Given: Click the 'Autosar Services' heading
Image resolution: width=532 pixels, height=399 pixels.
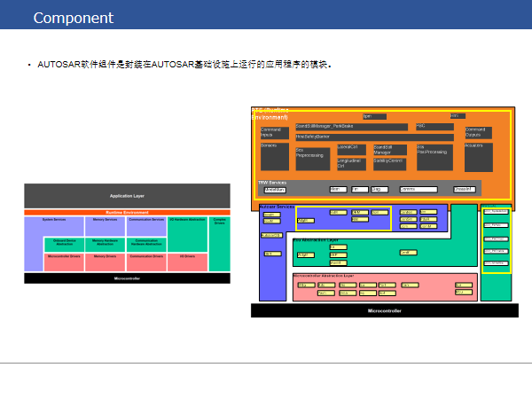Looking at the screenshot, I should [277, 207].
